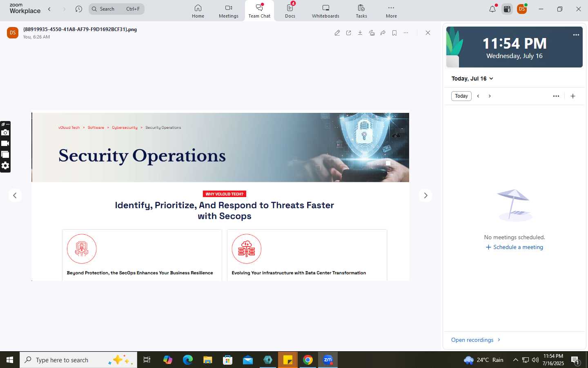Click the taskbar clock showing 11:54 PM
This screenshot has height=368, width=588.
coord(553,360)
